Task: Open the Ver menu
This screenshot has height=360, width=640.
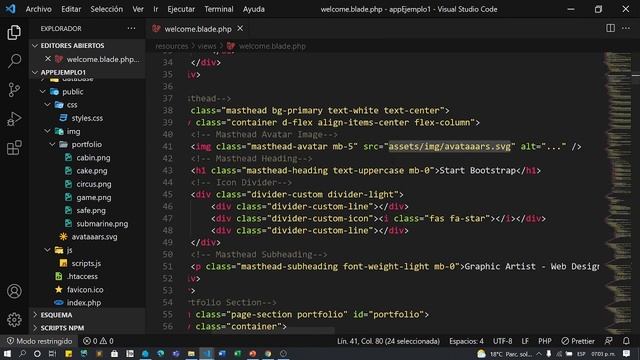Action: (138, 9)
